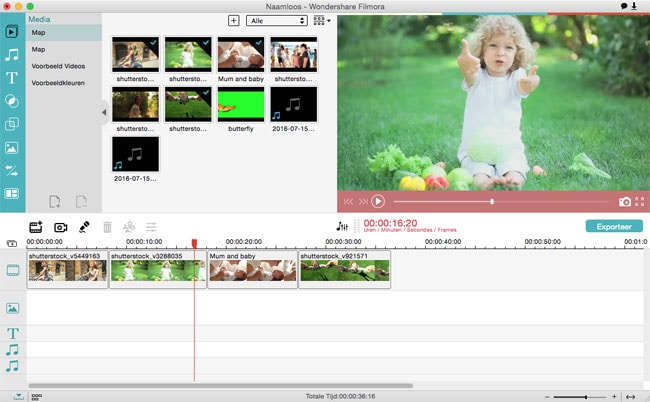Select audio file thumbnail beside butterfly
Viewport: 650px width, 402px height.
point(293,104)
